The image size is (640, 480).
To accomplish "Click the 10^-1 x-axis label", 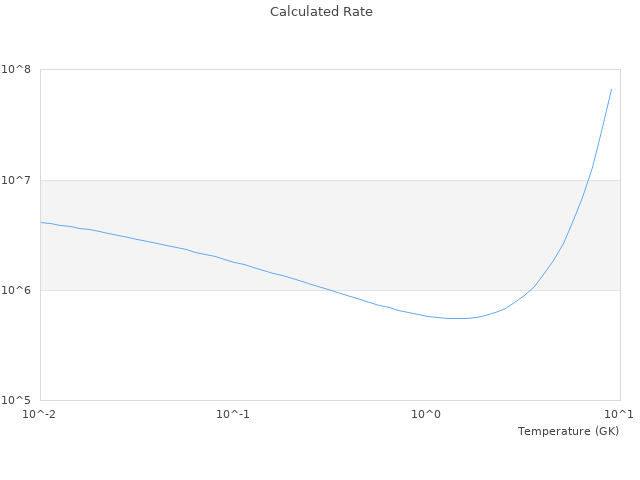I will 233,414.
